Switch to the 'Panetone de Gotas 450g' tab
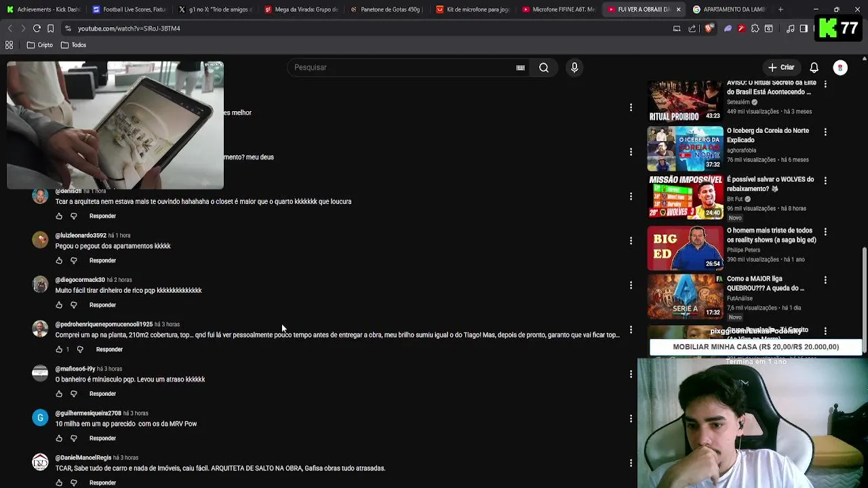The image size is (868, 488). click(387, 9)
